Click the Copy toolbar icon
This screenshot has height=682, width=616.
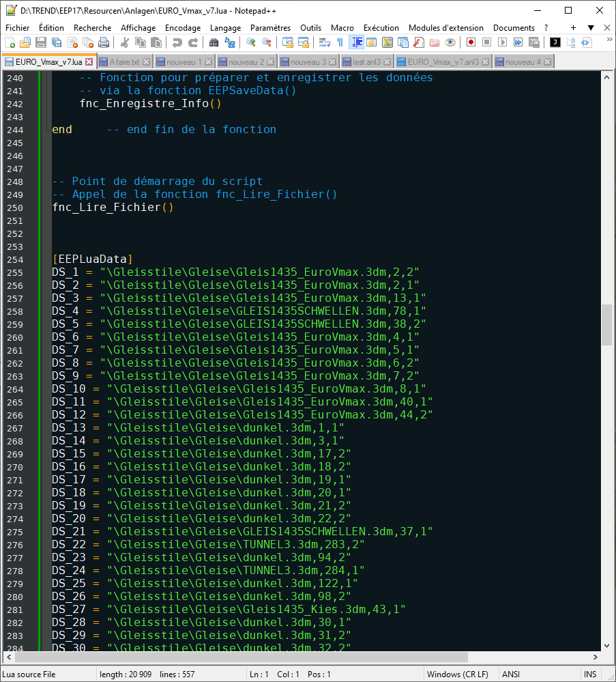coord(141,42)
